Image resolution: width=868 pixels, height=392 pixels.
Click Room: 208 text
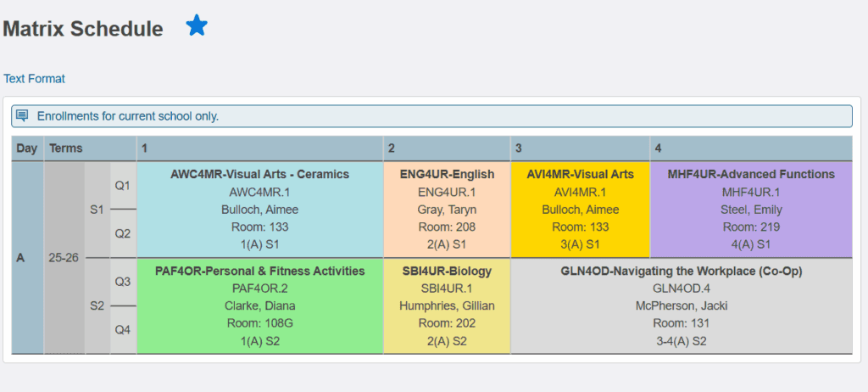tap(447, 227)
